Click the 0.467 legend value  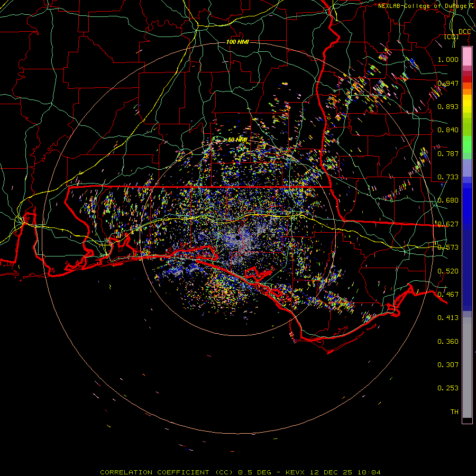point(448,295)
